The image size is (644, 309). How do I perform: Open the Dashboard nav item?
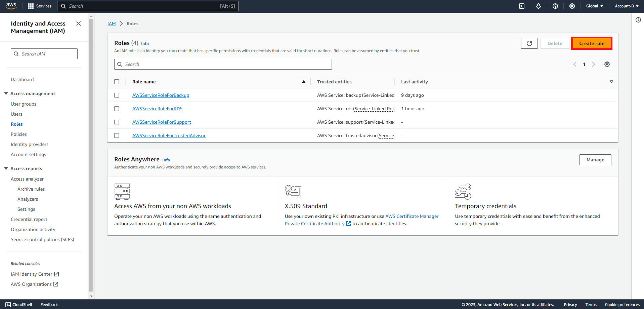pos(22,79)
